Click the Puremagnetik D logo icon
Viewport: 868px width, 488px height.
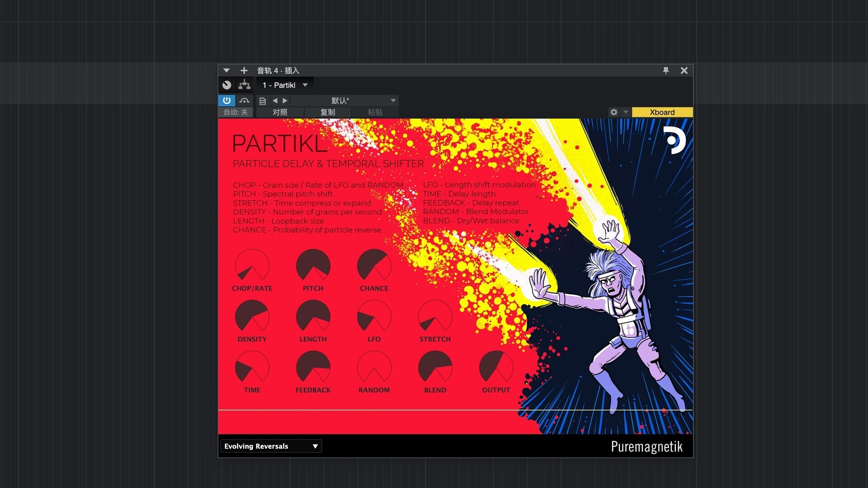[675, 140]
